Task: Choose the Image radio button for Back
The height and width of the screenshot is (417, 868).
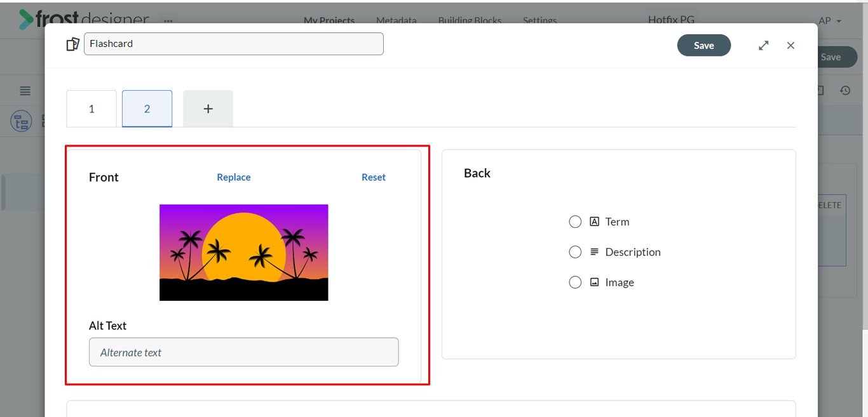Action: point(575,282)
